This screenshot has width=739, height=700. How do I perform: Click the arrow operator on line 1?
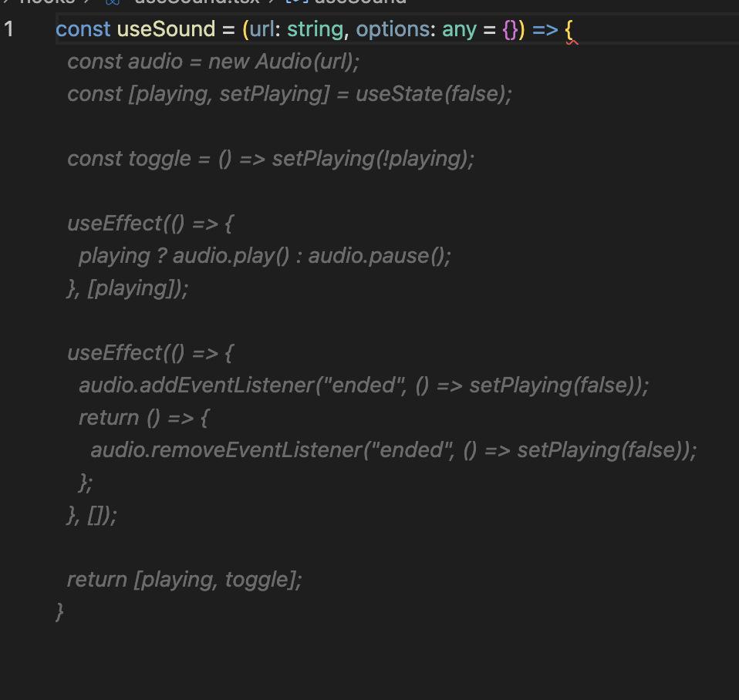[545, 30]
